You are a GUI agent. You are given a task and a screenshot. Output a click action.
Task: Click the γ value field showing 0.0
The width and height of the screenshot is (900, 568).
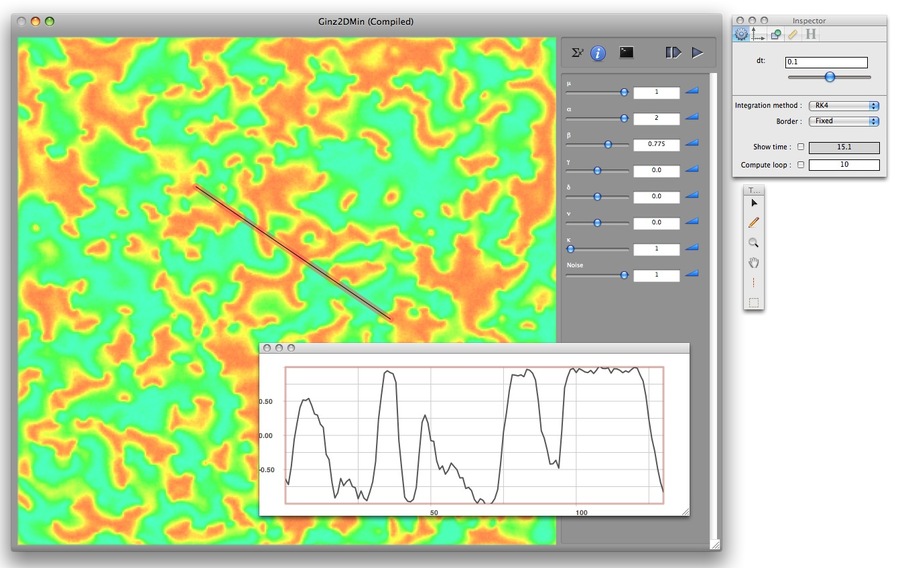[657, 170]
